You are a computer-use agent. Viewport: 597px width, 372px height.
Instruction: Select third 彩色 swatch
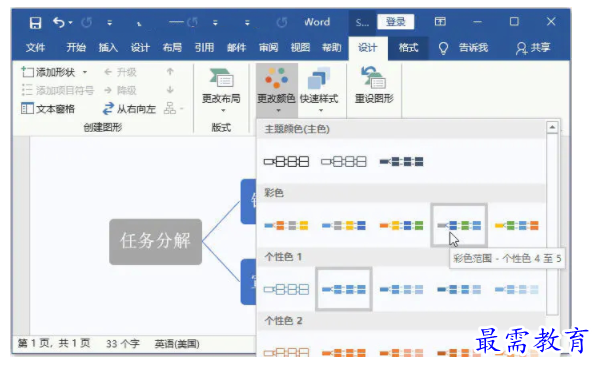tap(401, 225)
